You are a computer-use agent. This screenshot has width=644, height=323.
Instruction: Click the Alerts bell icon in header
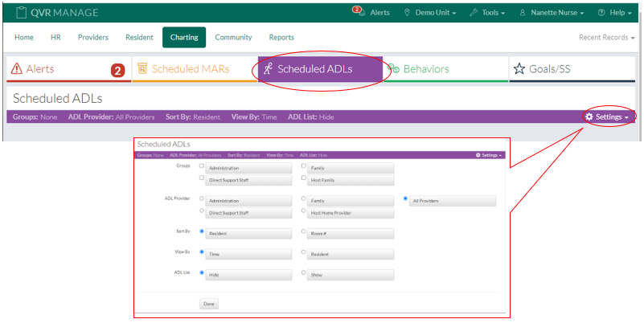359,12
